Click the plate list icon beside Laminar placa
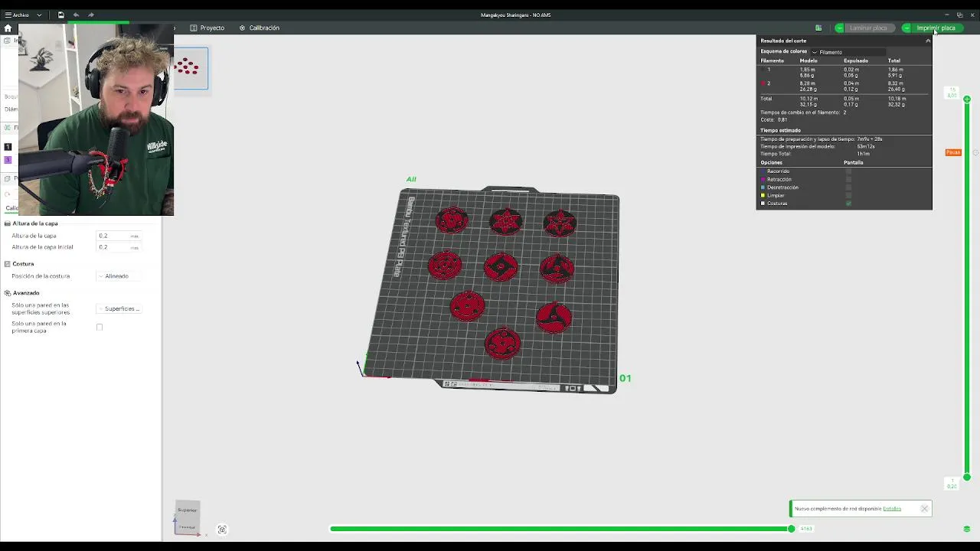Screen dimensions: 980x551 pyautogui.click(x=818, y=28)
